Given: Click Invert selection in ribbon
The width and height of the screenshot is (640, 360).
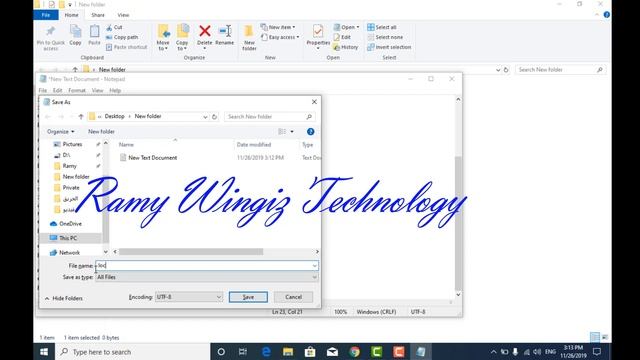Looking at the screenshot, I should point(389,47).
